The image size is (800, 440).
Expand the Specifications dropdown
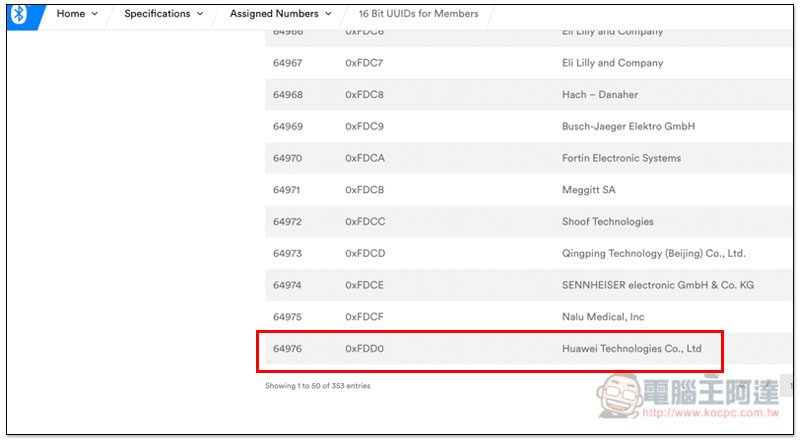pos(163,14)
